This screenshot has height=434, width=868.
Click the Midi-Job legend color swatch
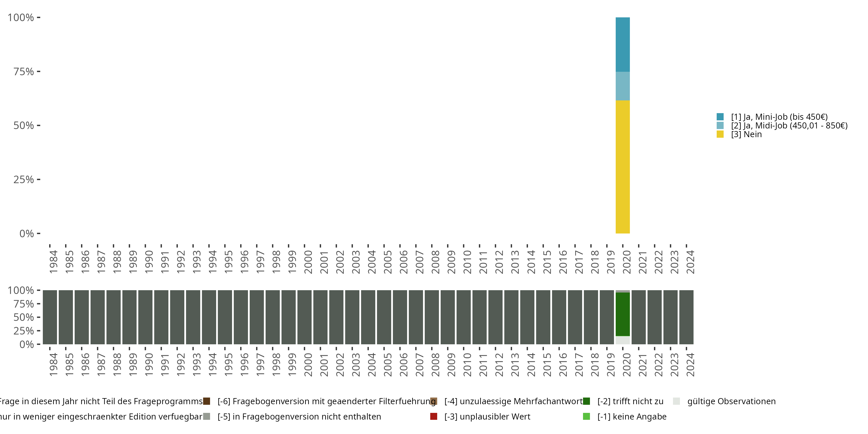click(x=720, y=126)
